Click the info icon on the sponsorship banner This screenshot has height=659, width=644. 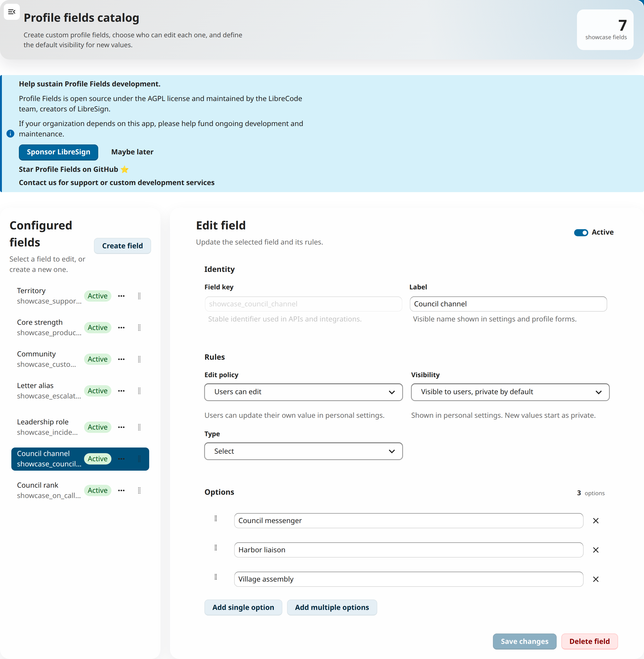[10, 134]
